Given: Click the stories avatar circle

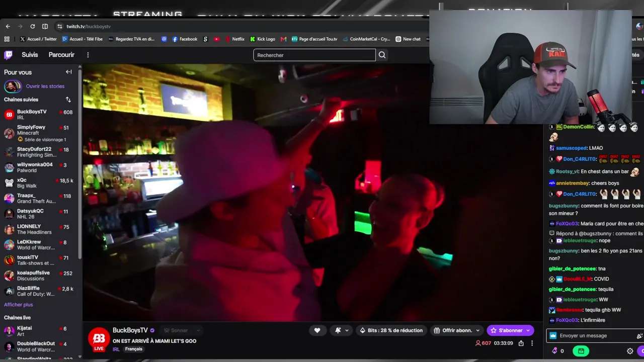Looking at the screenshot, I should click(13, 86).
